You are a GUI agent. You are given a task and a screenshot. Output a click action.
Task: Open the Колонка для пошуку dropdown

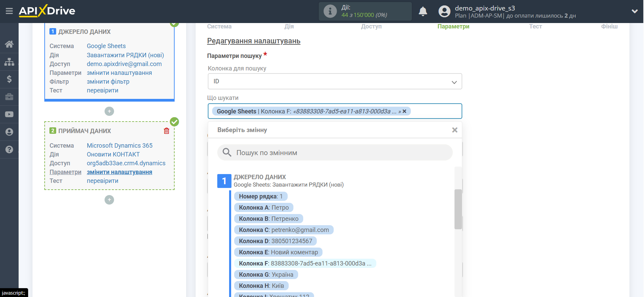coord(335,81)
